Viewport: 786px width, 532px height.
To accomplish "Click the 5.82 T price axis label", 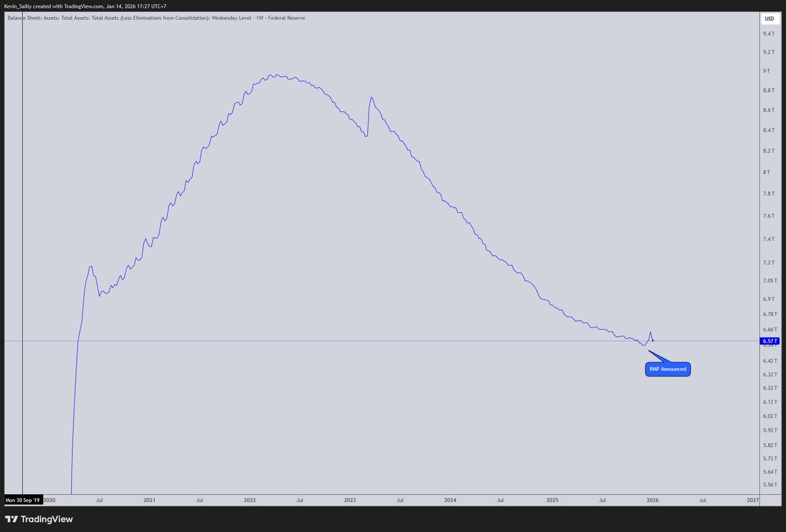I will click(770, 445).
